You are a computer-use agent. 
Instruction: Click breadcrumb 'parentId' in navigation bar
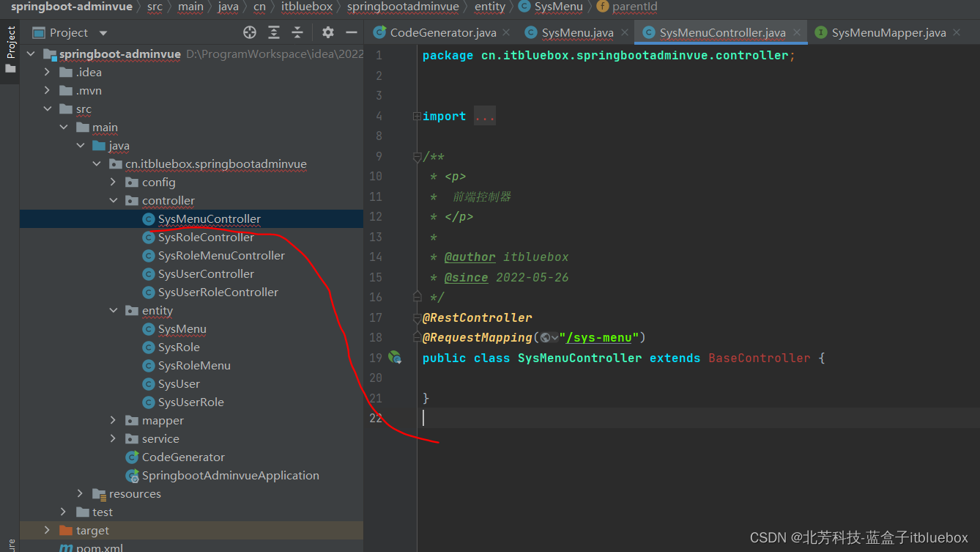coord(634,7)
